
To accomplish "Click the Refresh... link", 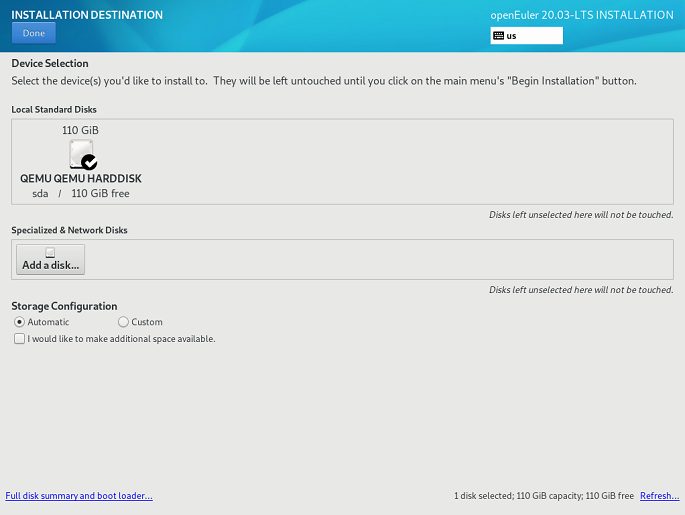I will (x=659, y=496).
